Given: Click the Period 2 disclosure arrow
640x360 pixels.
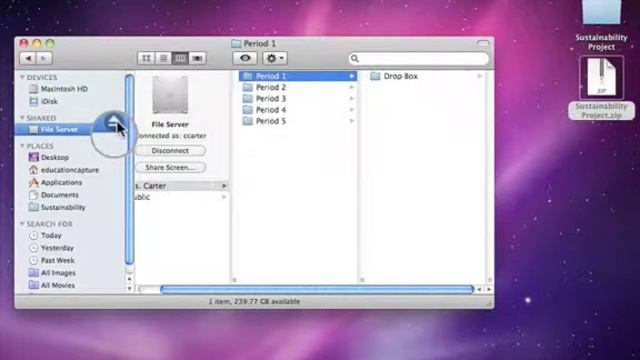Looking at the screenshot, I should (351, 87).
